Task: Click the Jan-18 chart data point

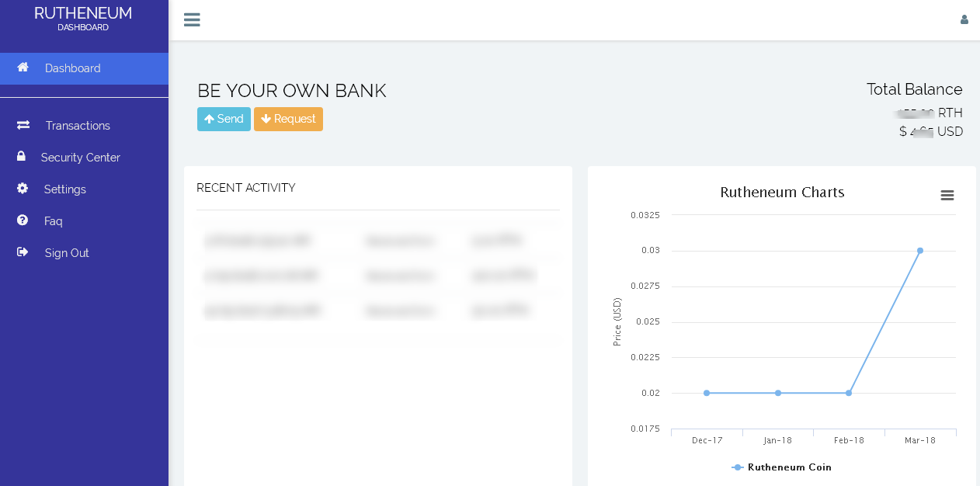Action: [x=778, y=393]
